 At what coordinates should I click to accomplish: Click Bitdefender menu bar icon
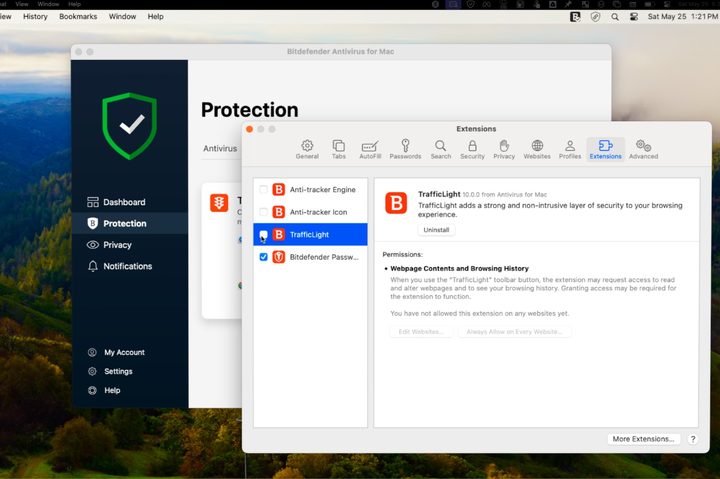[575, 17]
